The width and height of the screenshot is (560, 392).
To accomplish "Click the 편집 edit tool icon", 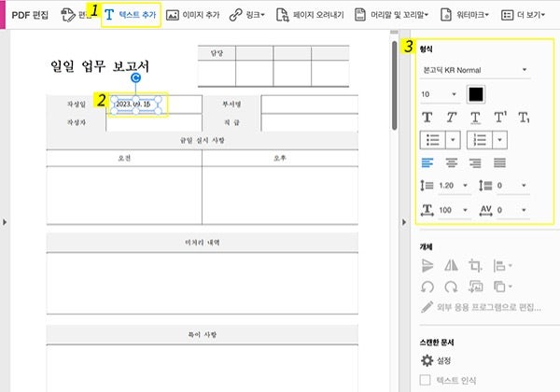I will 68,15.
